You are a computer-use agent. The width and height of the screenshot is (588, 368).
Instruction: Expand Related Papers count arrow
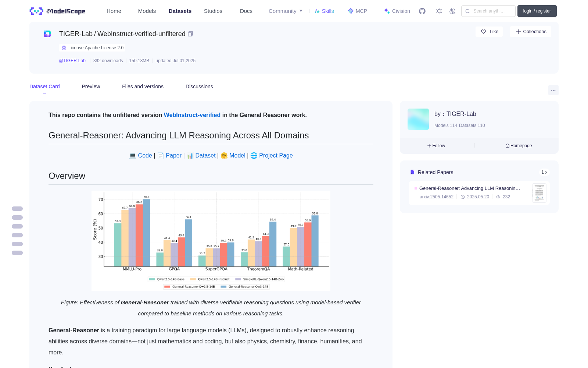[544, 172]
